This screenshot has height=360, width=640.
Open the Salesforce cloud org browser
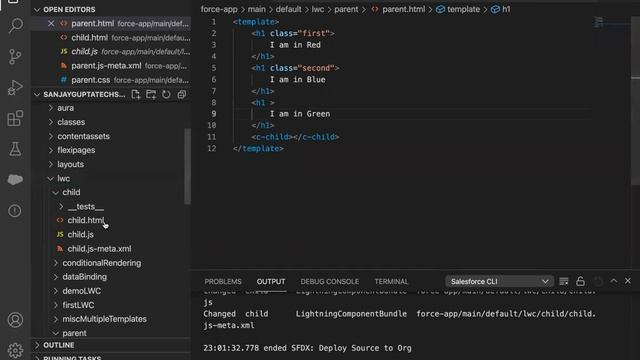point(15,180)
